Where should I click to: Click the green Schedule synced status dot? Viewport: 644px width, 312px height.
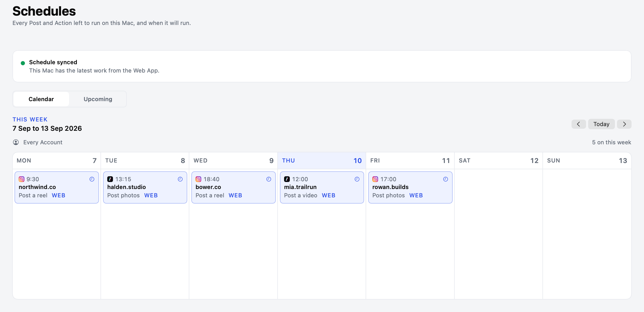coord(23,63)
